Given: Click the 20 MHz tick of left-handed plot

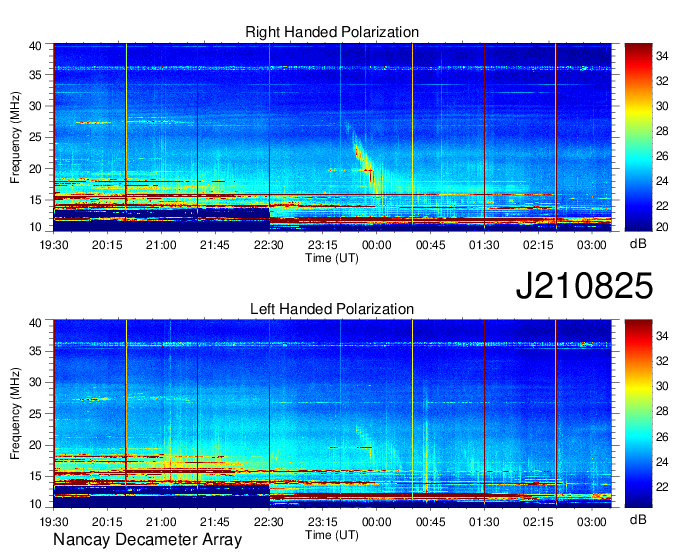Looking at the screenshot, I should (35, 445).
